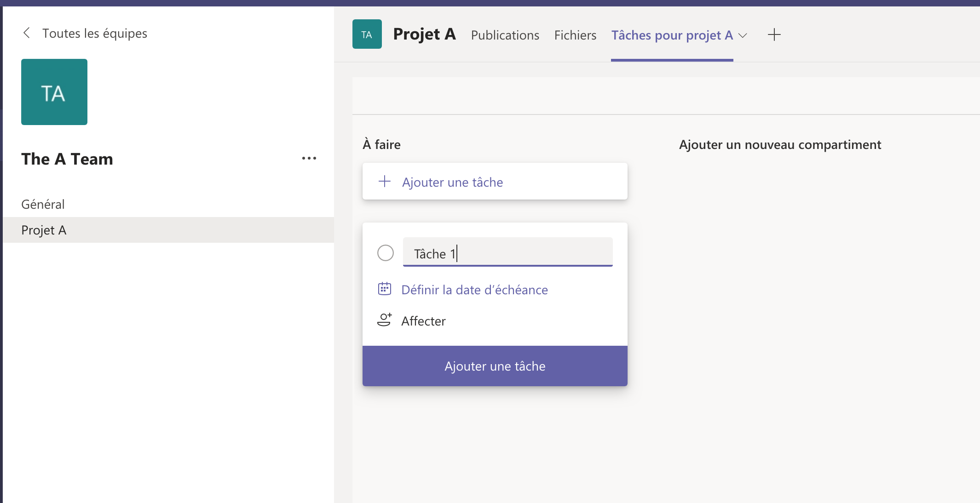Select the Projet A channel in sidebar
The height and width of the screenshot is (503, 980).
point(44,230)
